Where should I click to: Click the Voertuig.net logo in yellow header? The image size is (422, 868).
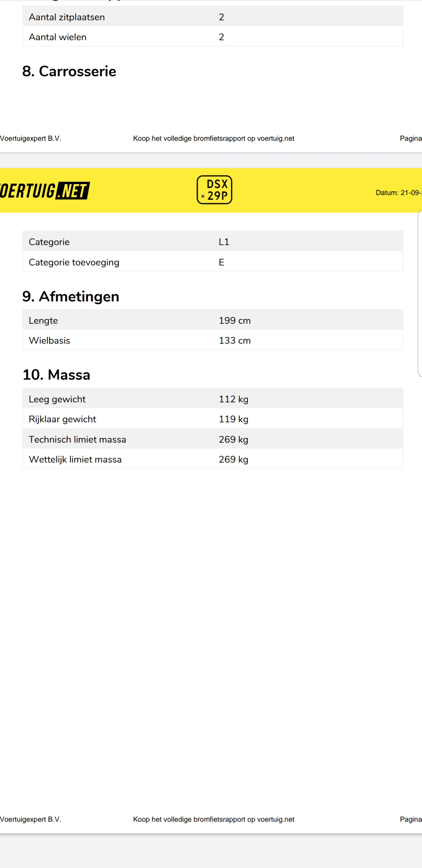click(x=45, y=191)
